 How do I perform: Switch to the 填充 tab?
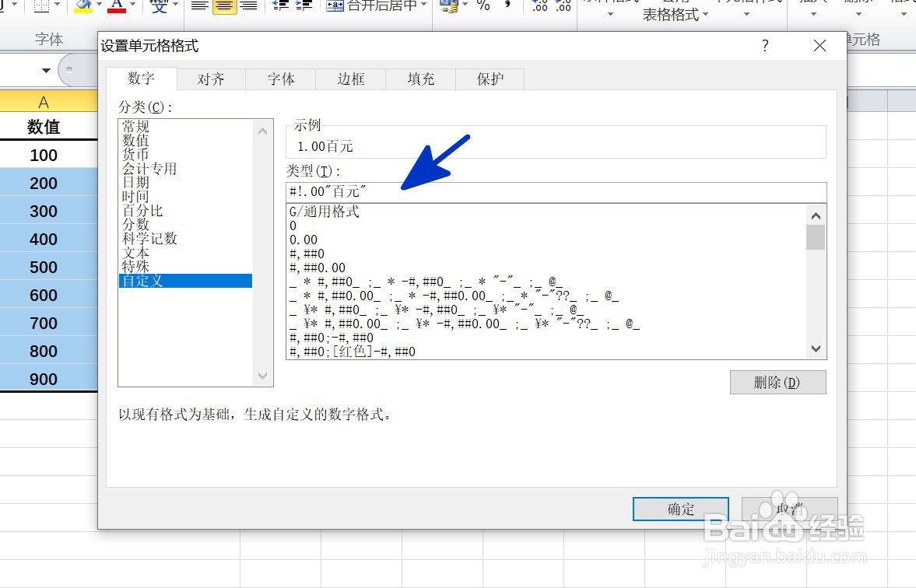tap(421, 79)
